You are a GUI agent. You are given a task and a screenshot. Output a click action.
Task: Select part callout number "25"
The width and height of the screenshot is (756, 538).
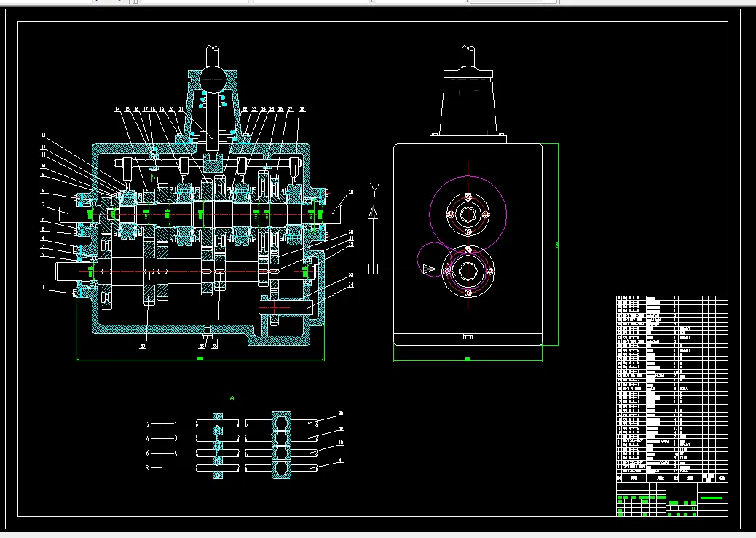click(272, 109)
